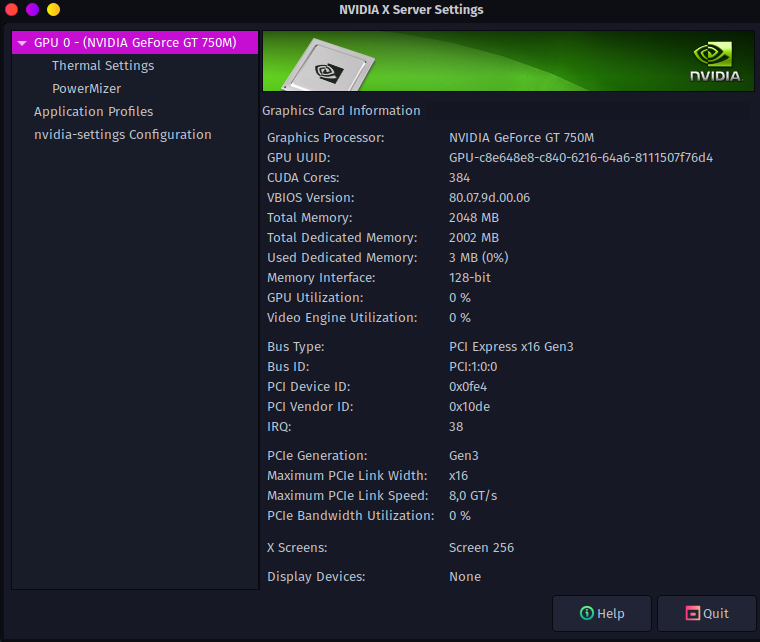Select GPU 0 - (NVIDIA GeForce GT 750M) entry
The height and width of the screenshot is (642, 760).
[x=135, y=43]
